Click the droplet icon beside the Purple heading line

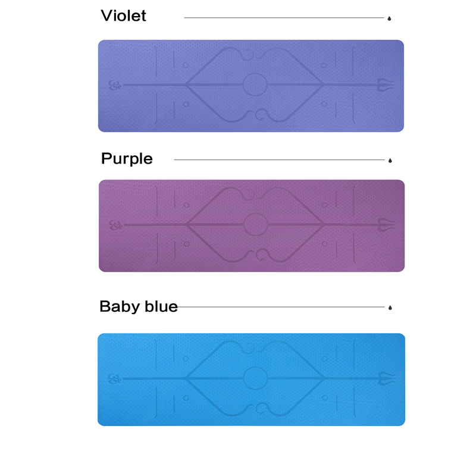(x=390, y=160)
